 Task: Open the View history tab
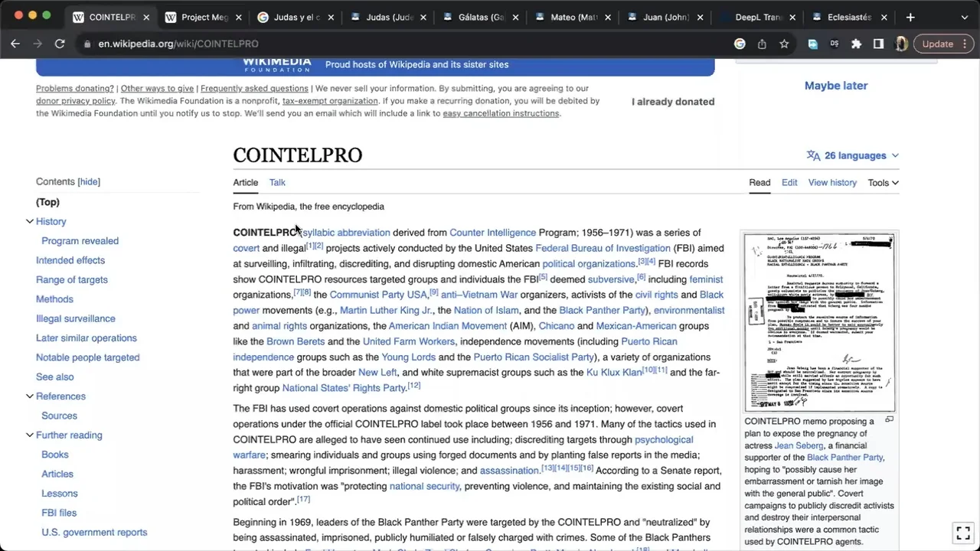click(832, 183)
